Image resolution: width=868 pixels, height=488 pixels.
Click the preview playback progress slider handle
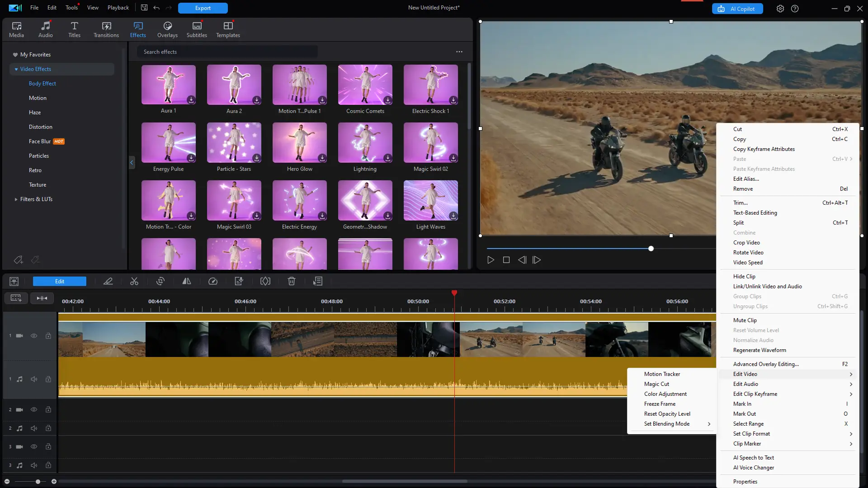click(x=651, y=249)
